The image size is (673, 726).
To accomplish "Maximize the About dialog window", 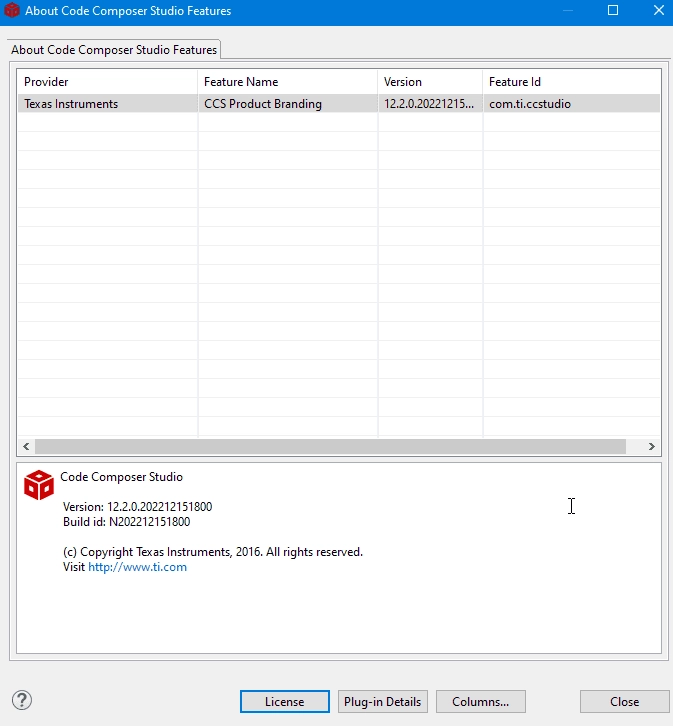I will click(613, 10).
